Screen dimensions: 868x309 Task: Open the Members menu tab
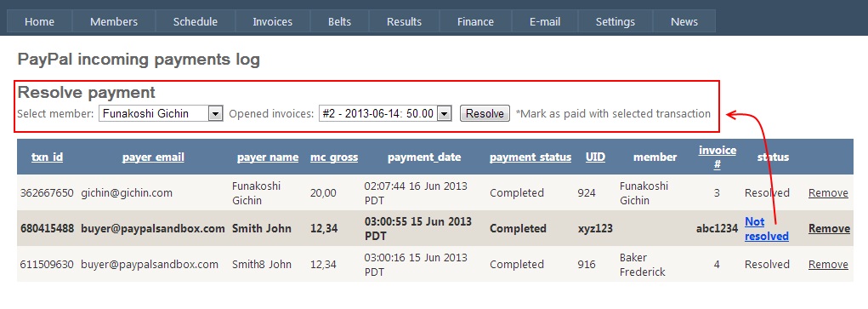114,21
